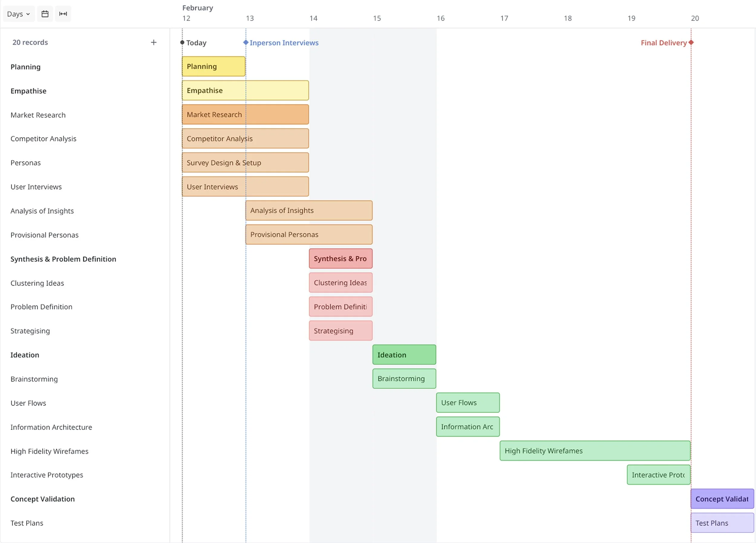The image size is (756, 543).
Task: Click the Interactive Prototypes list entry
Action: pos(47,475)
